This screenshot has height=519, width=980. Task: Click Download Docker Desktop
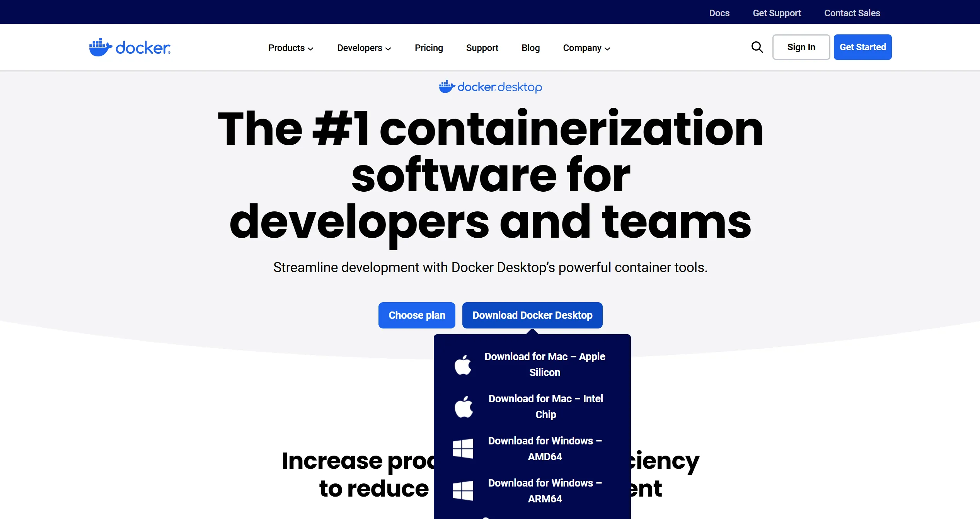coord(532,315)
